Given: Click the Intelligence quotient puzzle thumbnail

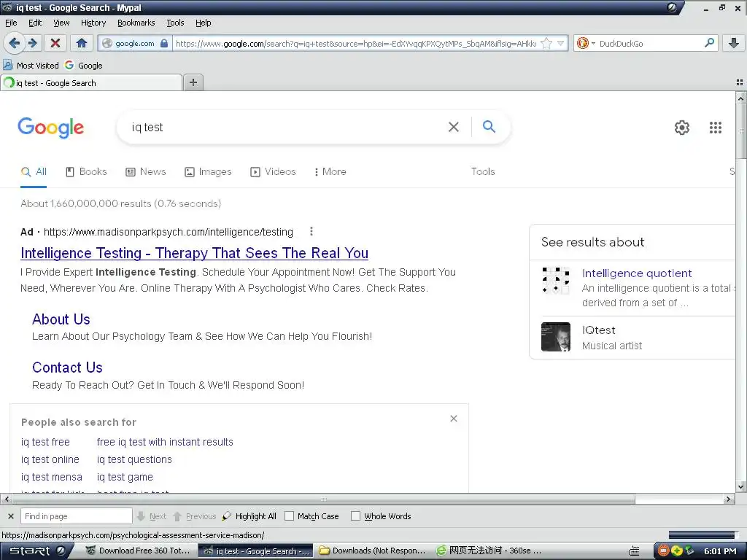Looking at the screenshot, I should (x=555, y=281).
